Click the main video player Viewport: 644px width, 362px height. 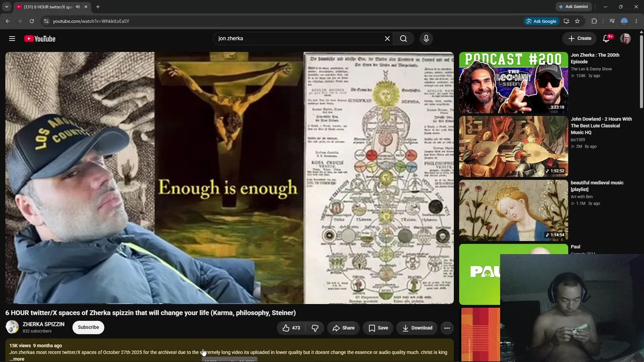coord(229,178)
